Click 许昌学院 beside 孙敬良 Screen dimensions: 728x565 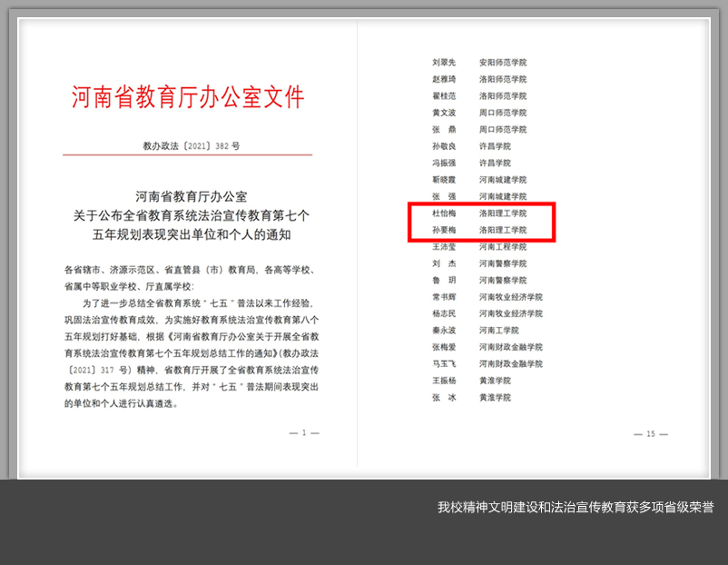point(495,146)
